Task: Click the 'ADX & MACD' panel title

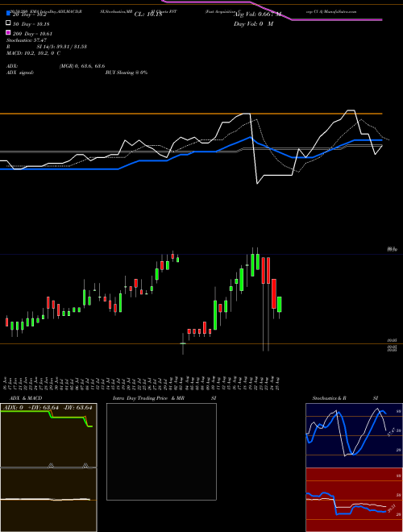Action: pos(26,398)
